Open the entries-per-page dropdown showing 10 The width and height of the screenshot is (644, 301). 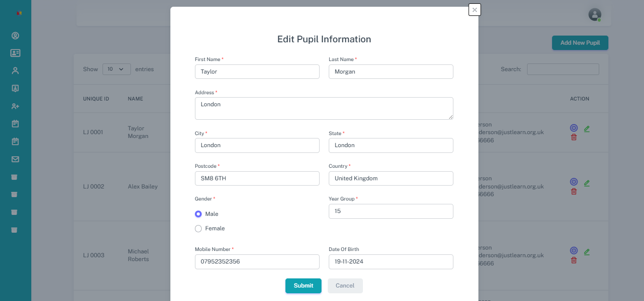pos(116,69)
